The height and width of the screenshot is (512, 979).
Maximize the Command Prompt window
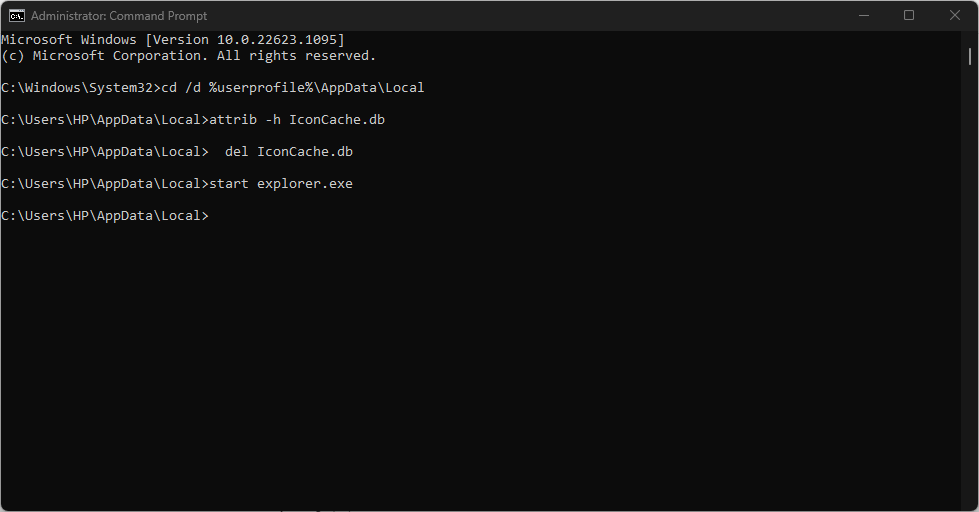[x=909, y=16]
